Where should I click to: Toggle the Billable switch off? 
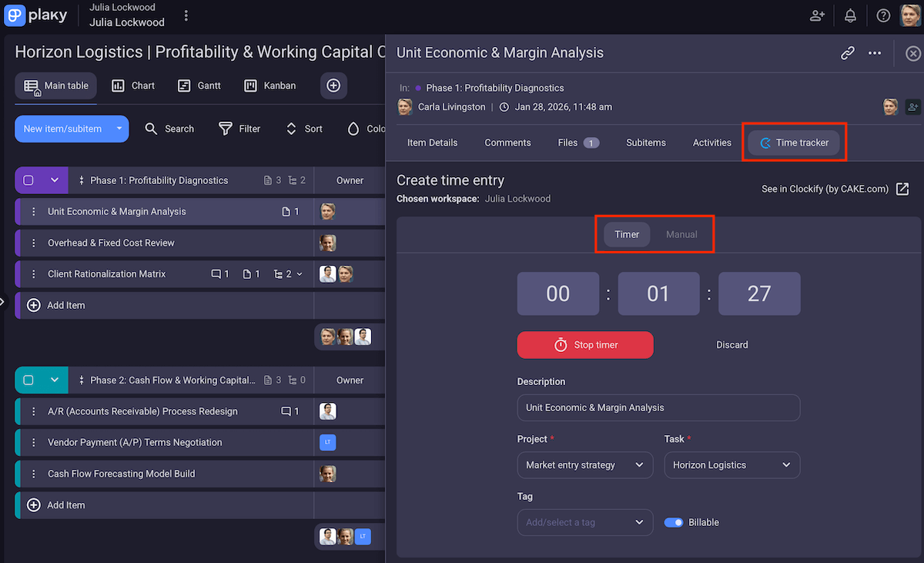pos(673,521)
